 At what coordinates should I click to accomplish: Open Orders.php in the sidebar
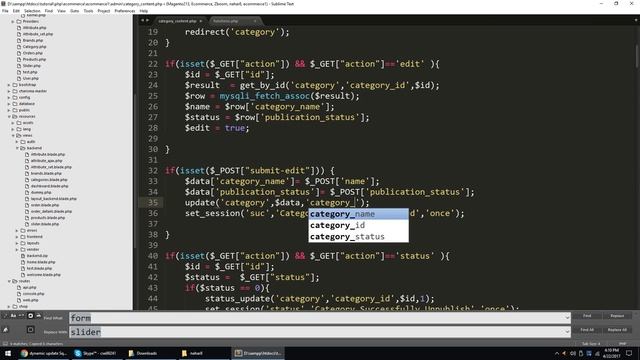tap(33, 53)
